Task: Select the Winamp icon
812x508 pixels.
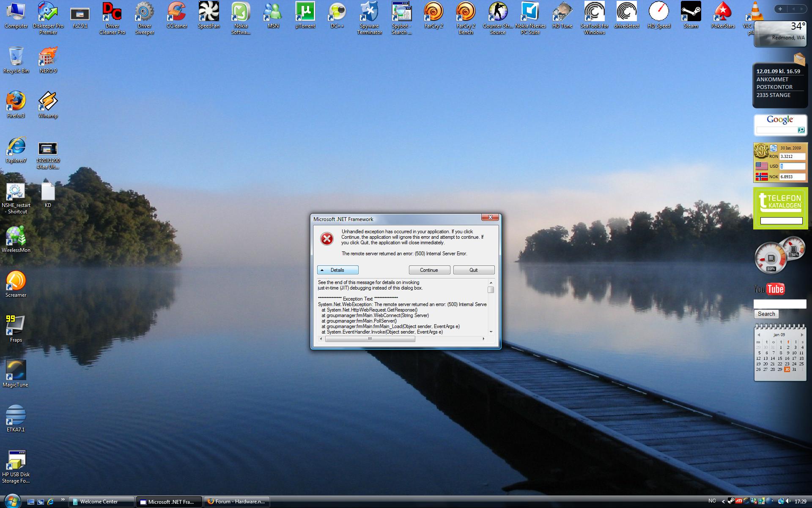Action: (48, 105)
